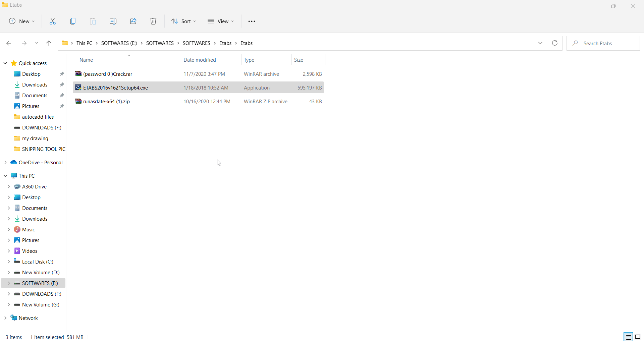
Task: Click the folder icon in address bar
Action: 65,43
